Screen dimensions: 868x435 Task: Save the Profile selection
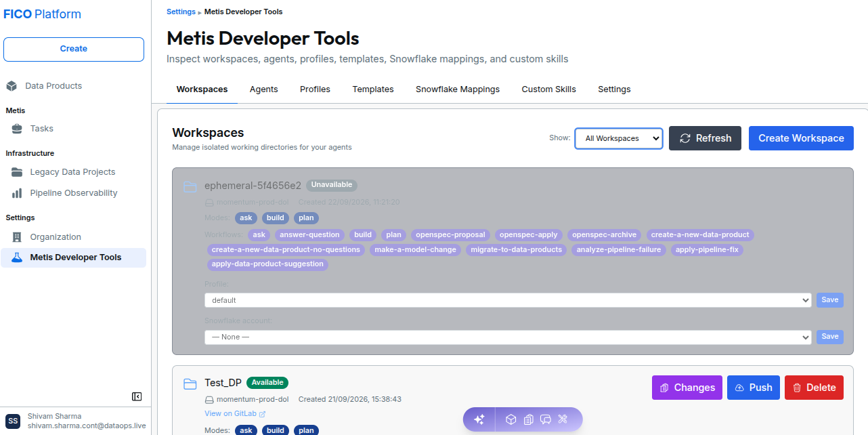pos(830,300)
